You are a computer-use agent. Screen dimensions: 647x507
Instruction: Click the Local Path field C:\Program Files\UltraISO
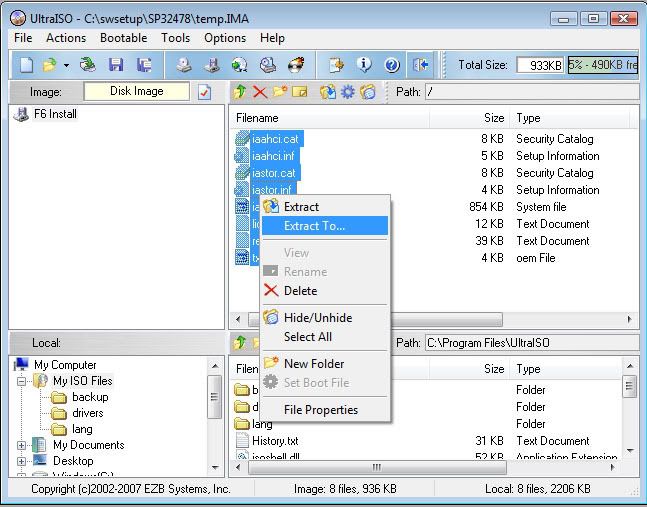532,342
